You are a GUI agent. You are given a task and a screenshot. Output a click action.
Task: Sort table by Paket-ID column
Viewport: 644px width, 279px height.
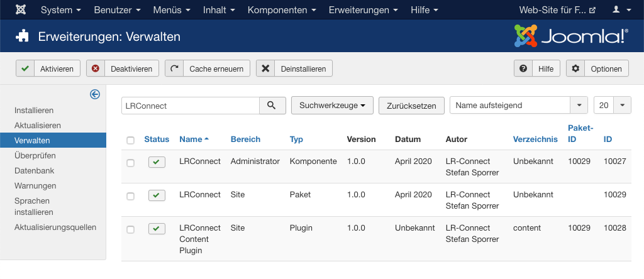[580, 133]
